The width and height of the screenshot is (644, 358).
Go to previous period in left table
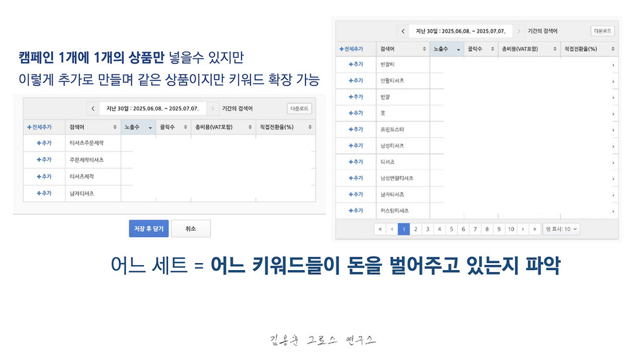pos(93,109)
